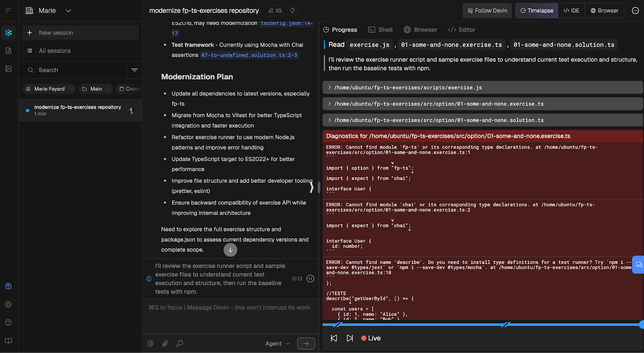644x353 pixels.
Task: Open the help question mark icon
Action: (8, 322)
